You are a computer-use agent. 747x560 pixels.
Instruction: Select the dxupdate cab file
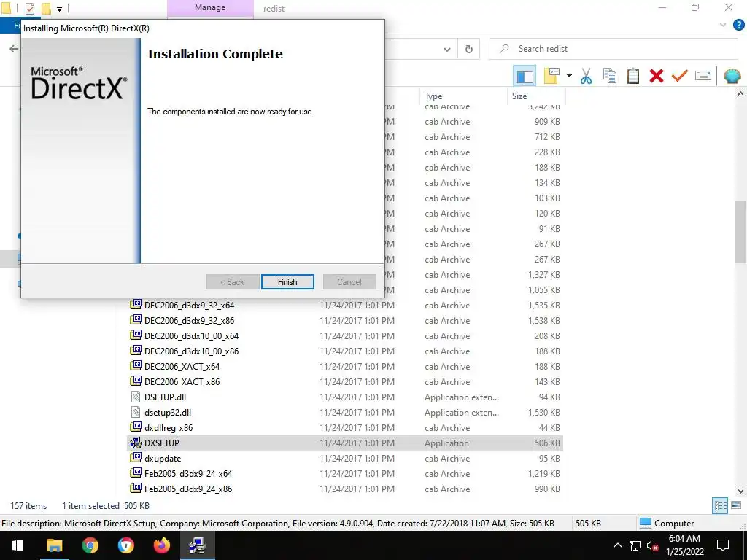click(345, 458)
